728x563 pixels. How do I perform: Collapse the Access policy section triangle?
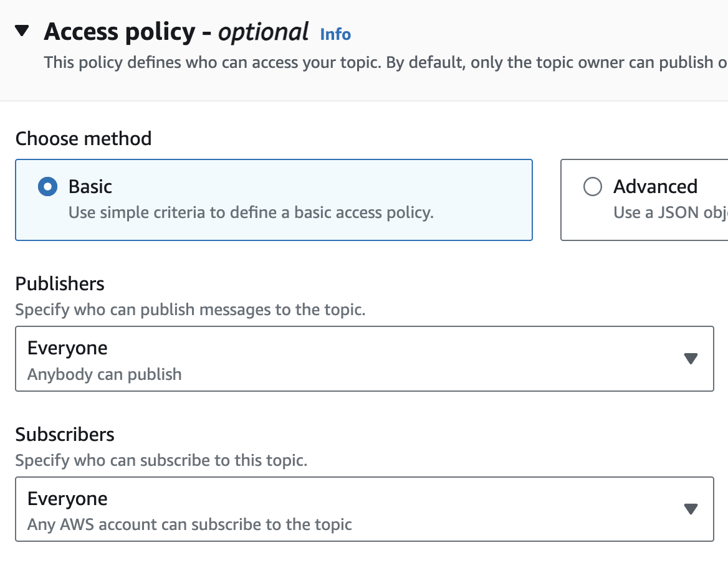point(22,31)
